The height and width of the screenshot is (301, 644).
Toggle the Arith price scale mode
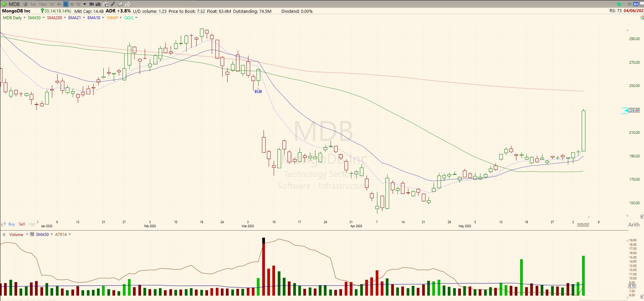point(634,224)
